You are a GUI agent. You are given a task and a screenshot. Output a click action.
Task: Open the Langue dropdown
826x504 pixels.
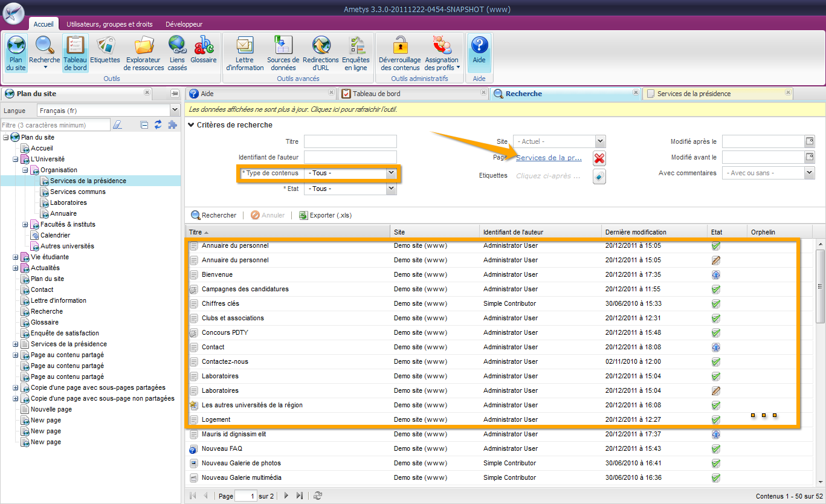(175, 110)
